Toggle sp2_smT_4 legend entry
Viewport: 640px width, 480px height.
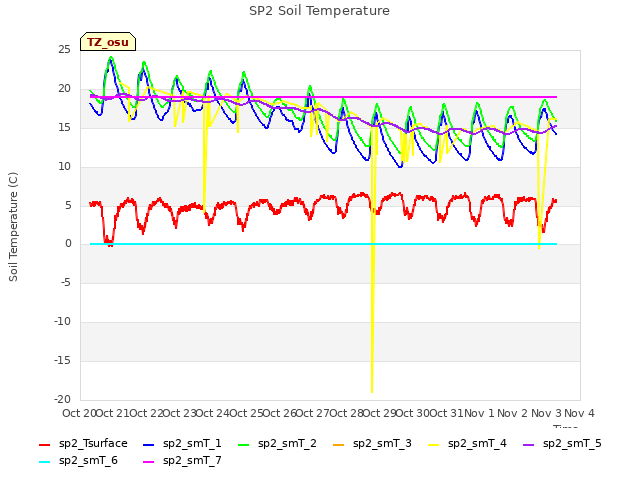pyautogui.click(x=467, y=443)
